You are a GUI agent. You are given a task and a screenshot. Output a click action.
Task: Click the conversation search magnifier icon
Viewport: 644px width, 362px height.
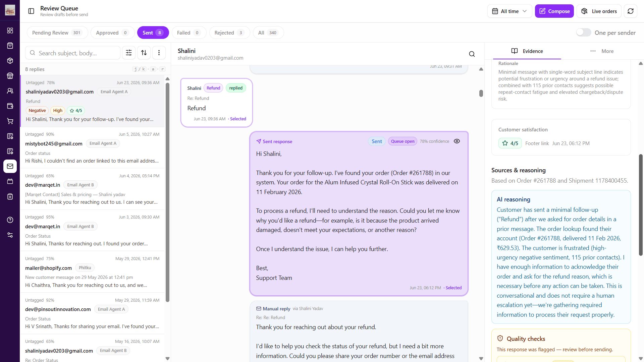pyautogui.click(x=472, y=54)
